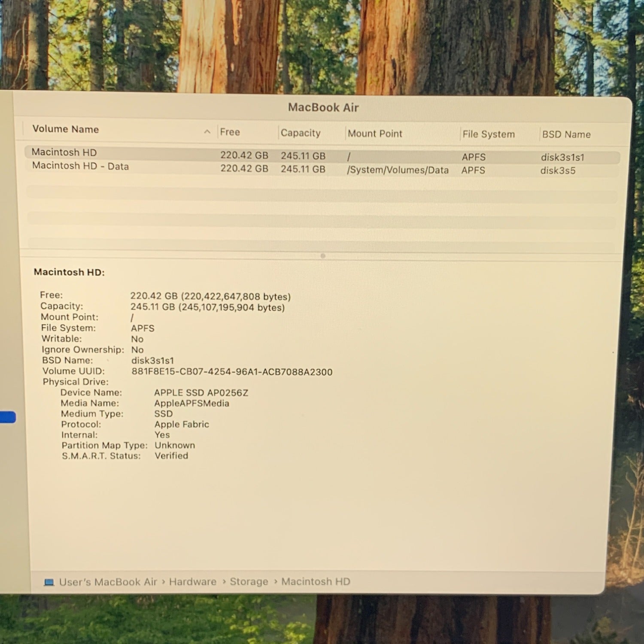Screen dimensions: 644x644
Task: Click the pane divider handle dot
Action: coord(323,256)
